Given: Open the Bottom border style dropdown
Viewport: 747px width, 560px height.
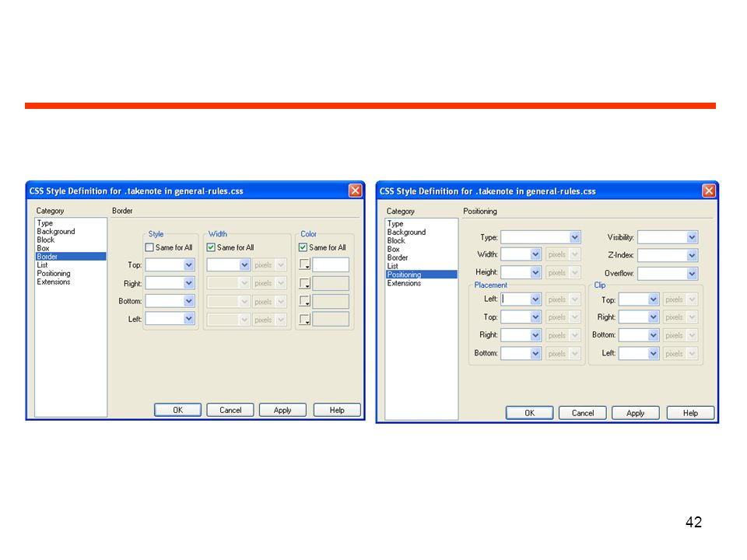Looking at the screenshot, I should pyautogui.click(x=188, y=301).
